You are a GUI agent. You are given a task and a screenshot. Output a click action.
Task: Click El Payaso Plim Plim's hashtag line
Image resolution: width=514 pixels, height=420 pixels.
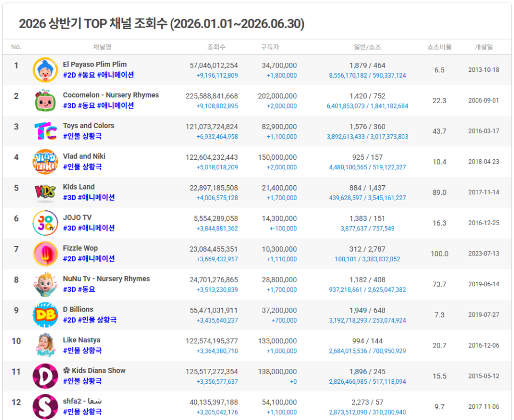(98, 75)
